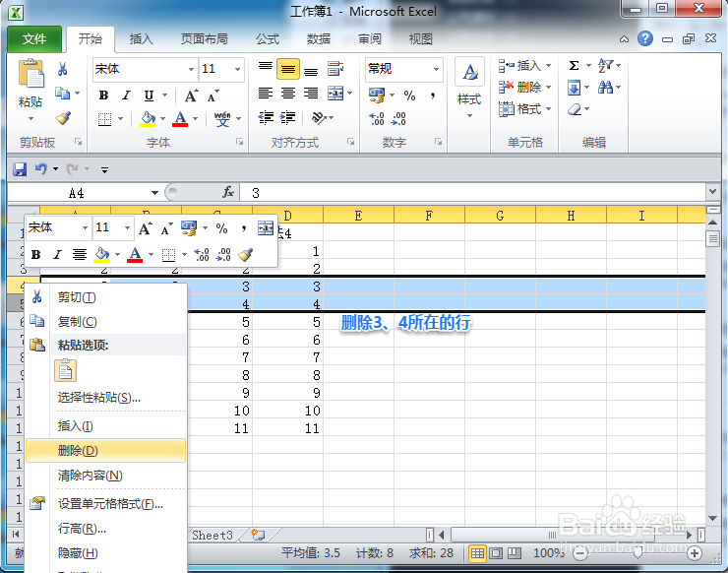Image resolution: width=728 pixels, height=573 pixels.
Task: Choose 行高(R)... in the context menu
Action: click(x=106, y=529)
